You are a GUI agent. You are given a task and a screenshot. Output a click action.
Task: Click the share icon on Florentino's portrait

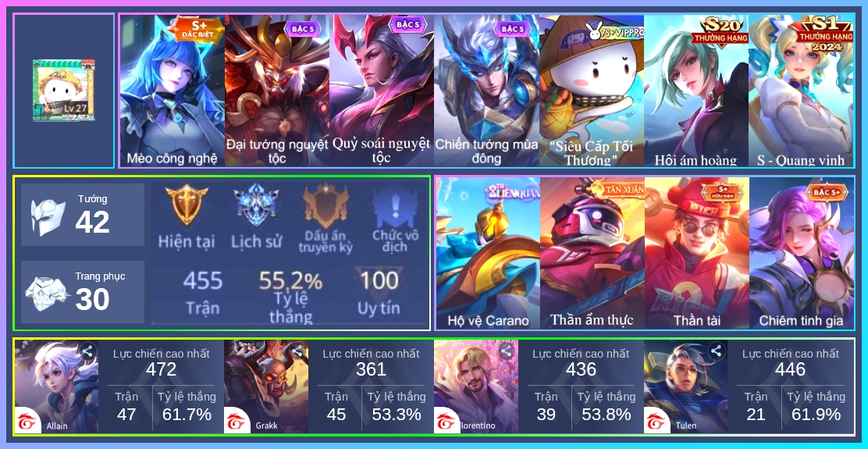[x=506, y=351]
